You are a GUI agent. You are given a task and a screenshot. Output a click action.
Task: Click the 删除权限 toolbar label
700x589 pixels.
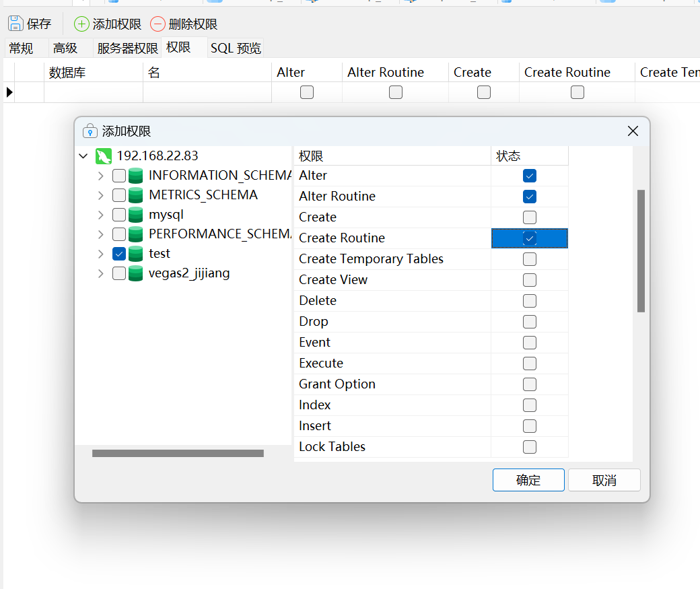coord(193,24)
